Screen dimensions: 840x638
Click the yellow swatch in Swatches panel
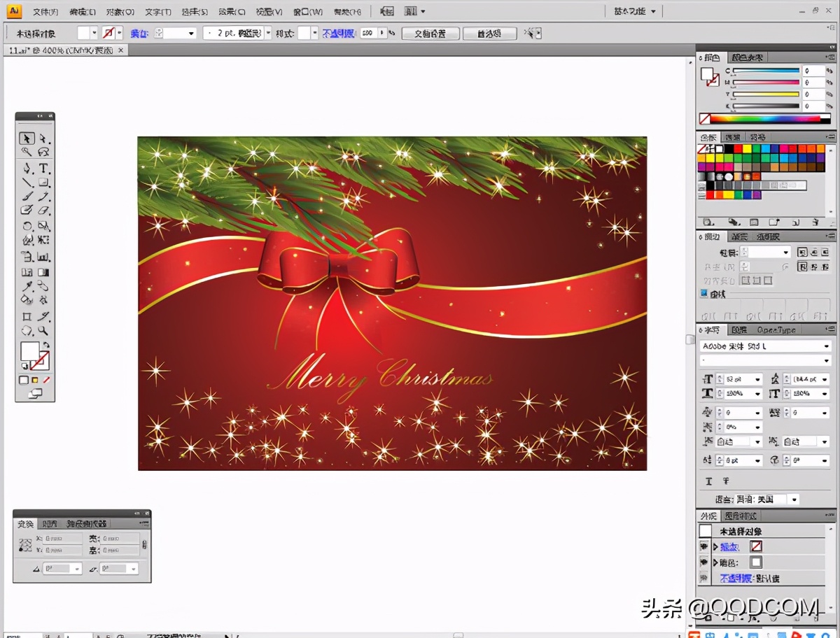747,148
